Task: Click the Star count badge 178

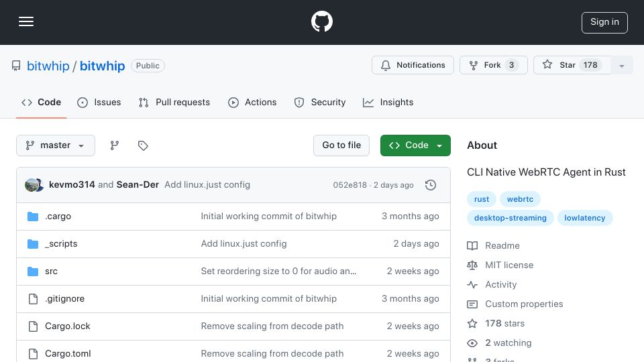Action: 590,65
